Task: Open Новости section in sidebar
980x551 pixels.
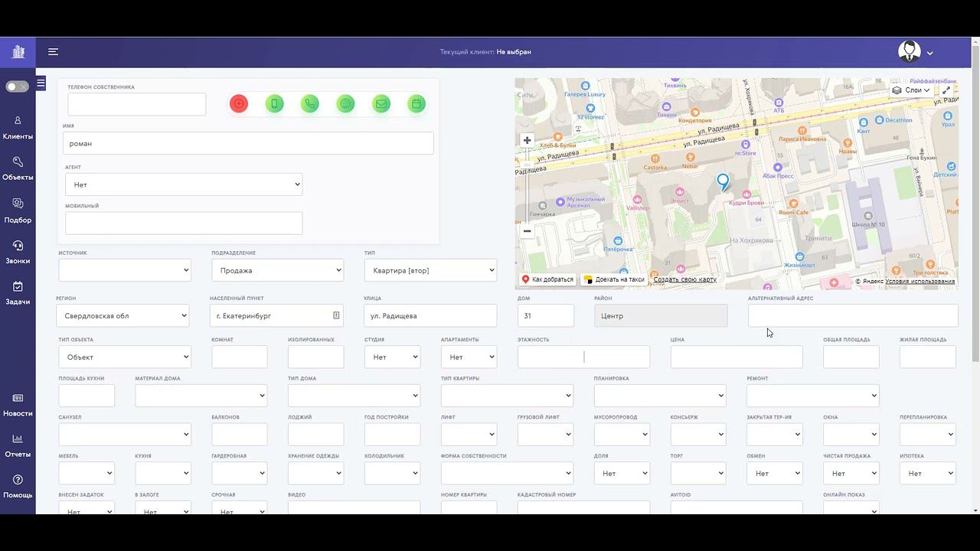Action: pos(18,405)
